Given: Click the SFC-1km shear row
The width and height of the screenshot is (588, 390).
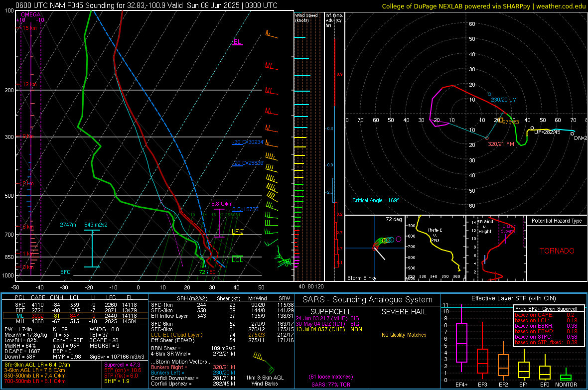Looking at the screenshot, I should click(222, 305).
